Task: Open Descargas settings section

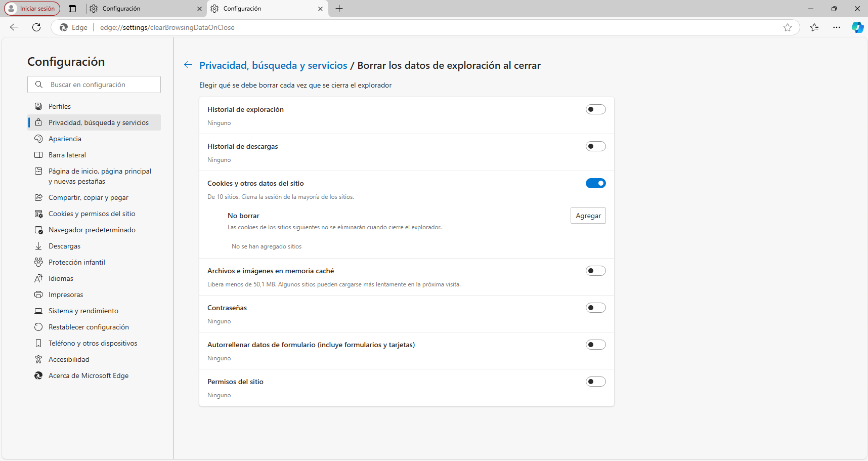Action: point(94,246)
